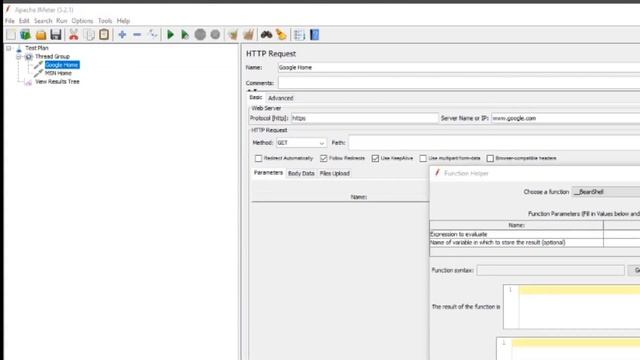Click the Test Plan flask icon in tree

(x=19, y=48)
